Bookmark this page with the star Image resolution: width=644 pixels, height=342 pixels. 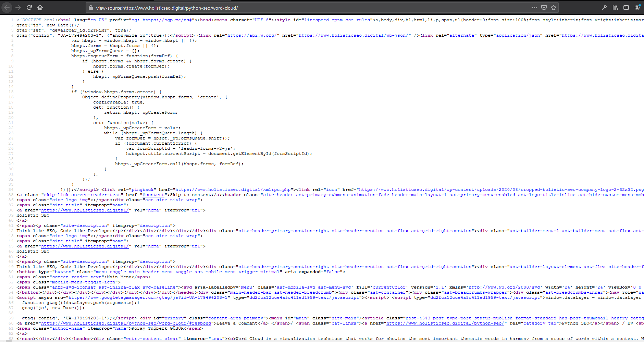(554, 7)
